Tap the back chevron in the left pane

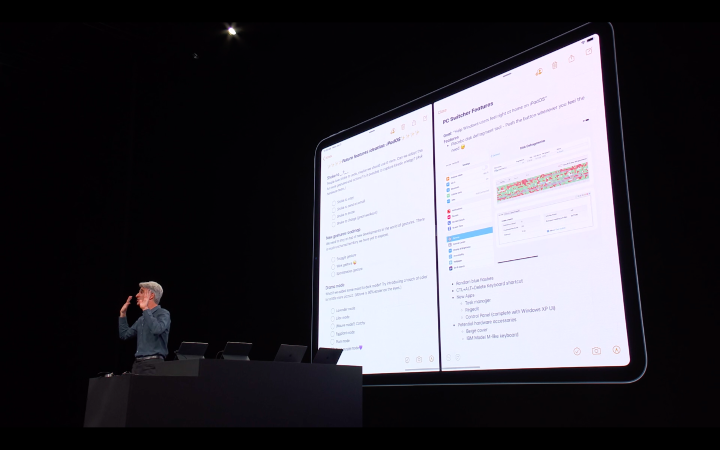(x=325, y=158)
